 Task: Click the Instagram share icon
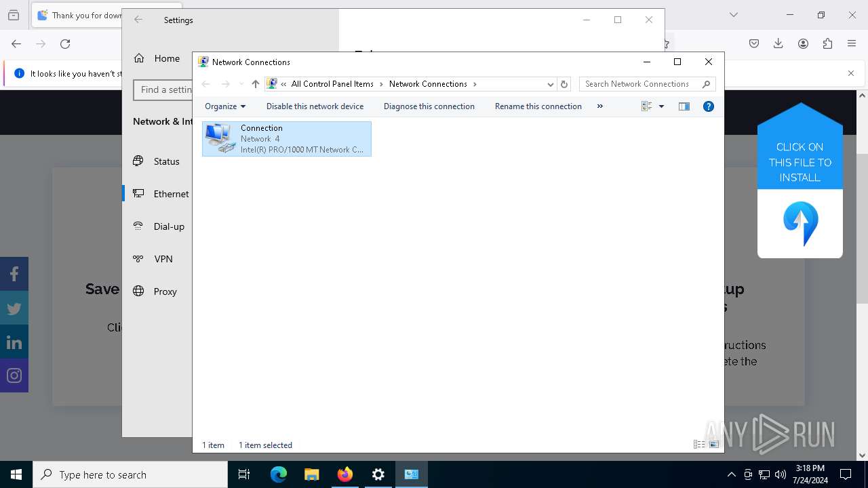(14, 375)
